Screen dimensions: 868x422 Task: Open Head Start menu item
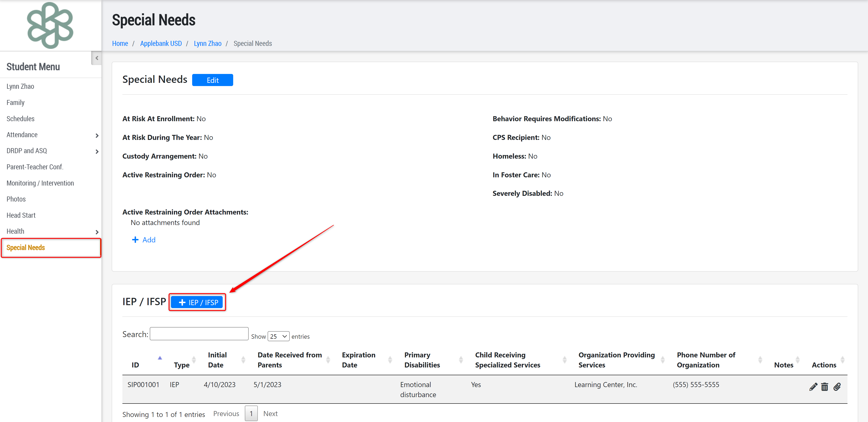(x=21, y=215)
